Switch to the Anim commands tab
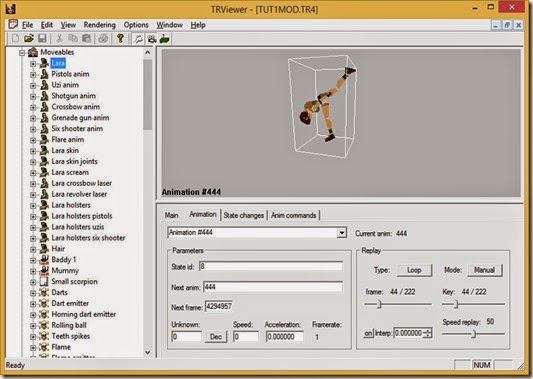The width and height of the screenshot is (533, 379). [294, 215]
